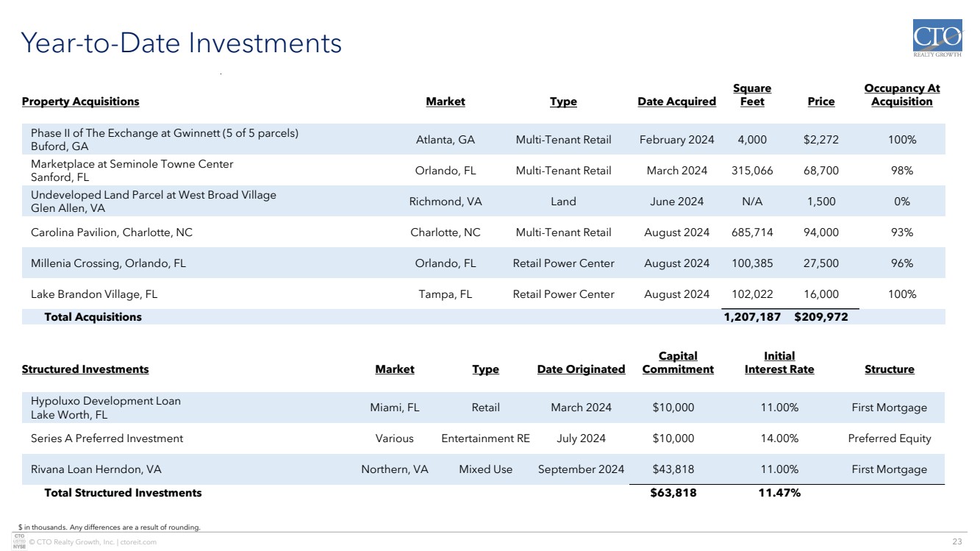Image resolution: width=980 pixels, height=551 pixels.
Task: Click 'Capital Commitment' column header
Action: pyautogui.click(x=678, y=363)
